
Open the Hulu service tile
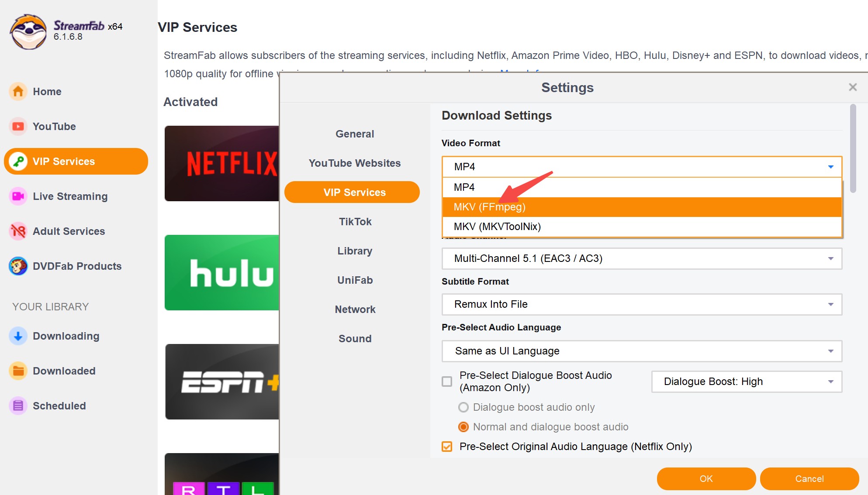point(221,272)
